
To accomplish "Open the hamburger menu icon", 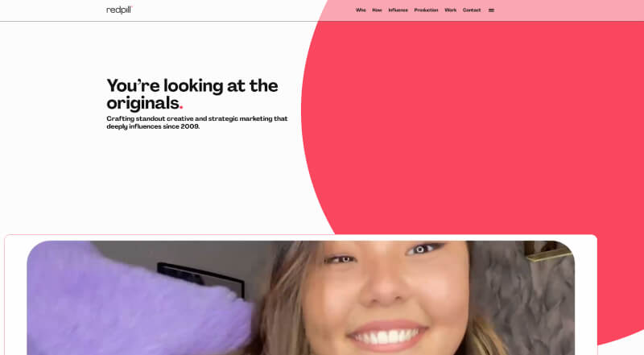I will pos(491,10).
